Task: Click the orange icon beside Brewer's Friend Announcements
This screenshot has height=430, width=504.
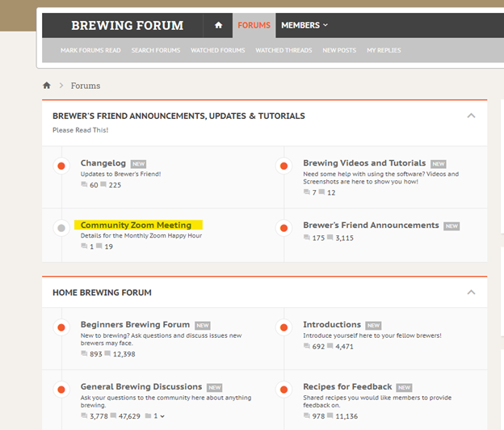Action: click(x=283, y=229)
